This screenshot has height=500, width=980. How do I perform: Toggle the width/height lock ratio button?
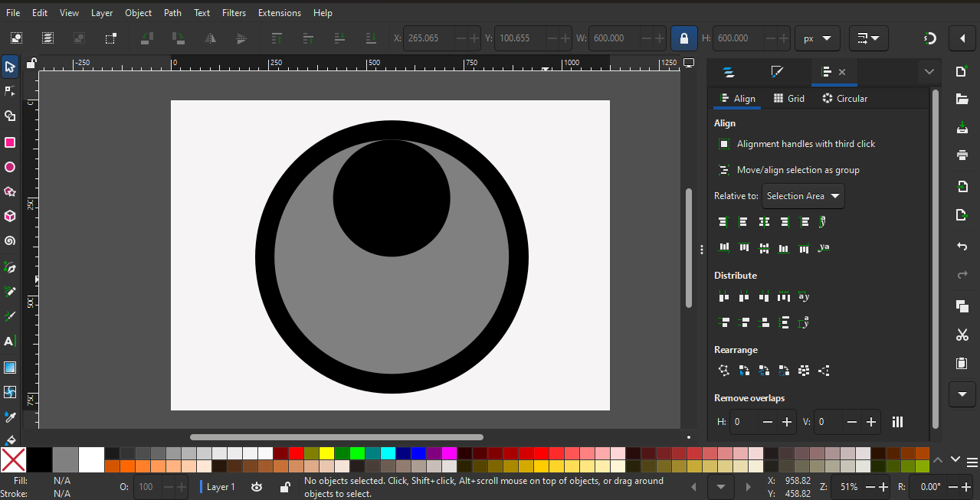[x=683, y=38]
